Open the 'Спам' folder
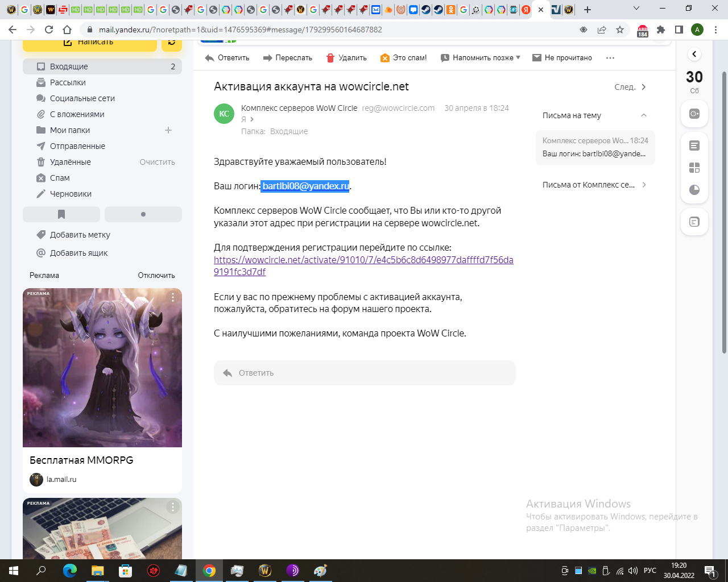The width and height of the screenshot is (728, 582). pyautogui.click(x=60, y=178)
